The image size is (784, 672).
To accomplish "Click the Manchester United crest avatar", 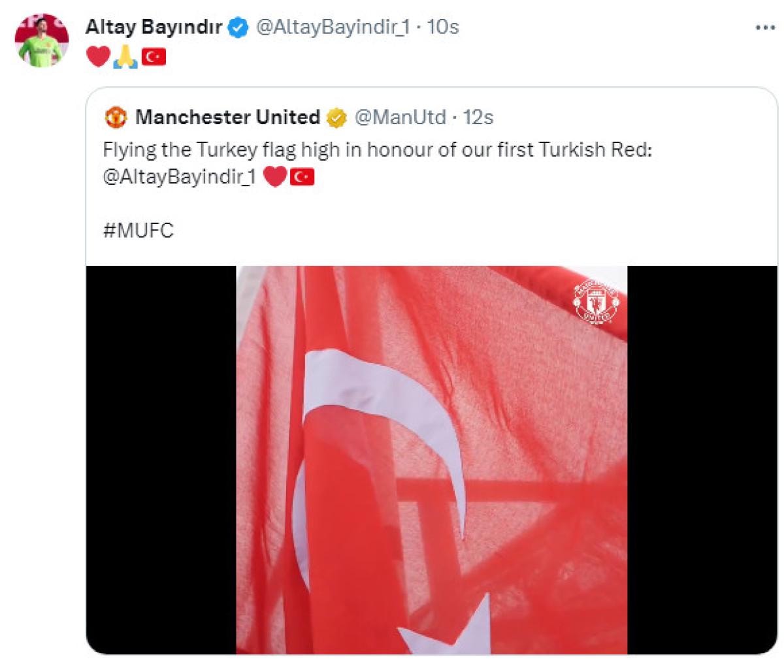I will pos(115,118).
